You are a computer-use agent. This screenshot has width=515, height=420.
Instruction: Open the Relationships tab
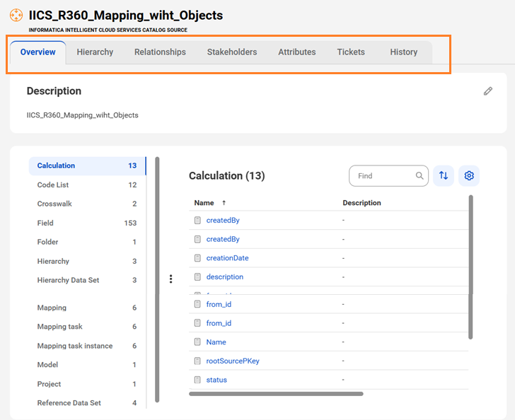coord(160,52)
